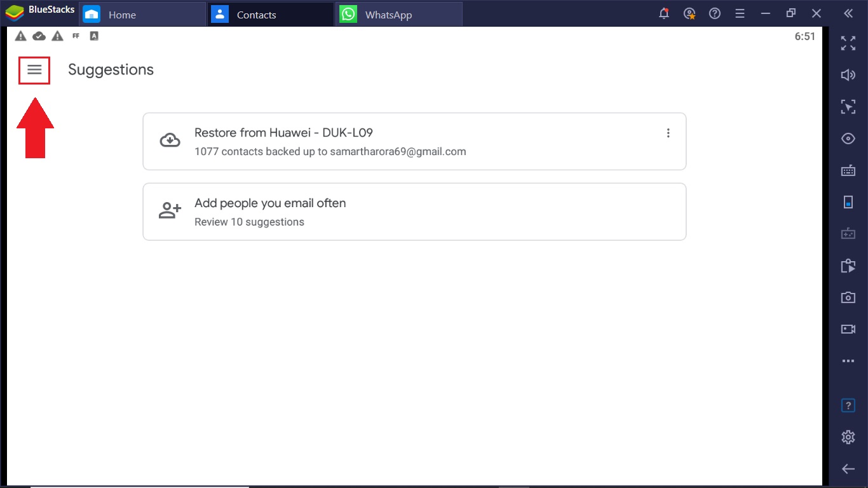The width and height of the screenshot is (868, 488).
Task: Click the volume speaker icon
Action: point(848,75)
